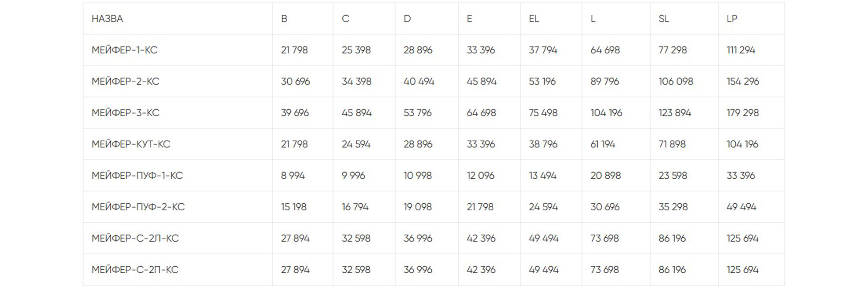Click the price cell 179 298
This screenshot has height=286, width=868.
point(742,113)
